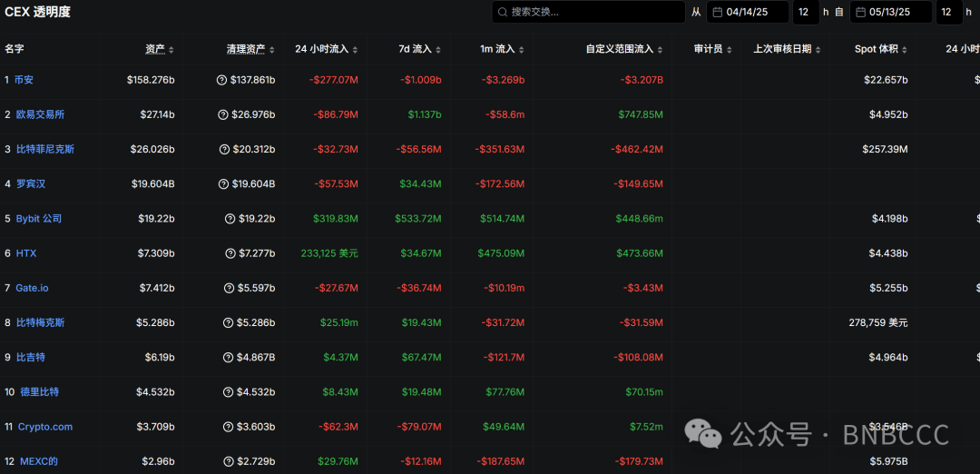Open the help icon beside $5.597b

click(228, 288)
